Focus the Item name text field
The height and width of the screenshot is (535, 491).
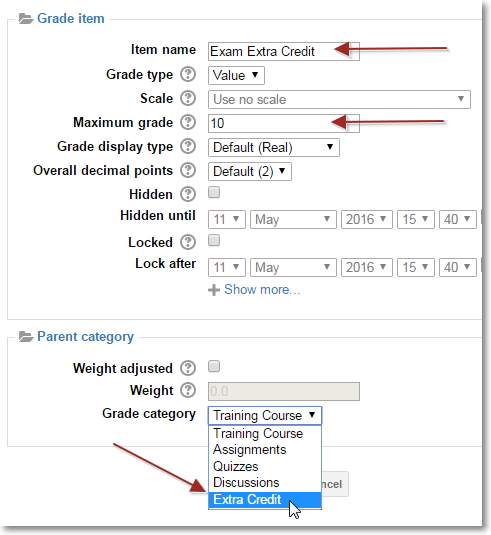[x=284, y=52]
